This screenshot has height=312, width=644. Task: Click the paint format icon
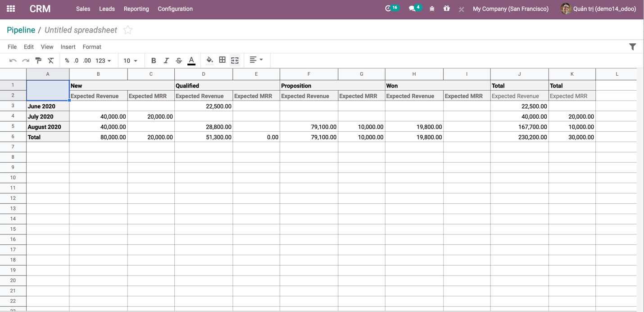coord(38,60)
